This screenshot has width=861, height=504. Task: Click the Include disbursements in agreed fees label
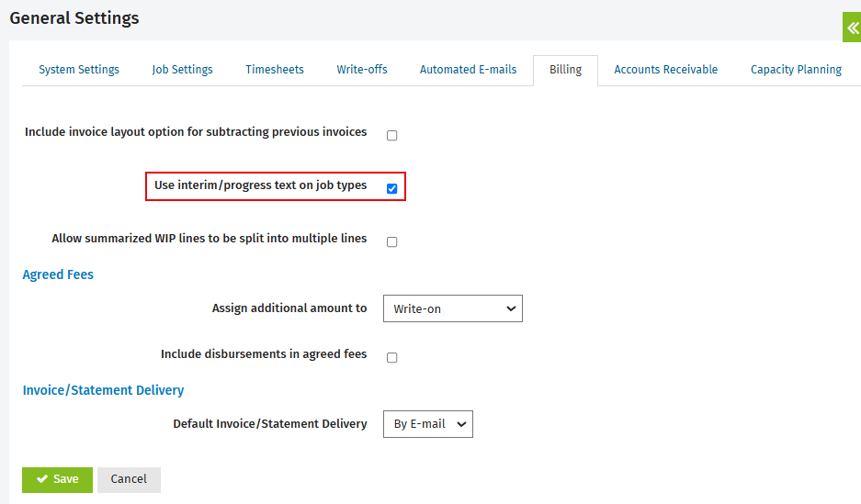264,354
